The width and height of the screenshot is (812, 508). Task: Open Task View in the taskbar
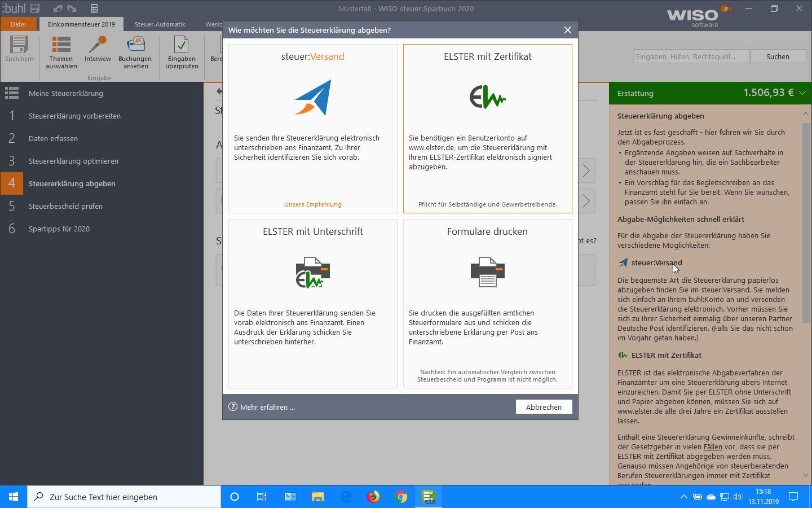pyautogui.click(x=262, y=497)
